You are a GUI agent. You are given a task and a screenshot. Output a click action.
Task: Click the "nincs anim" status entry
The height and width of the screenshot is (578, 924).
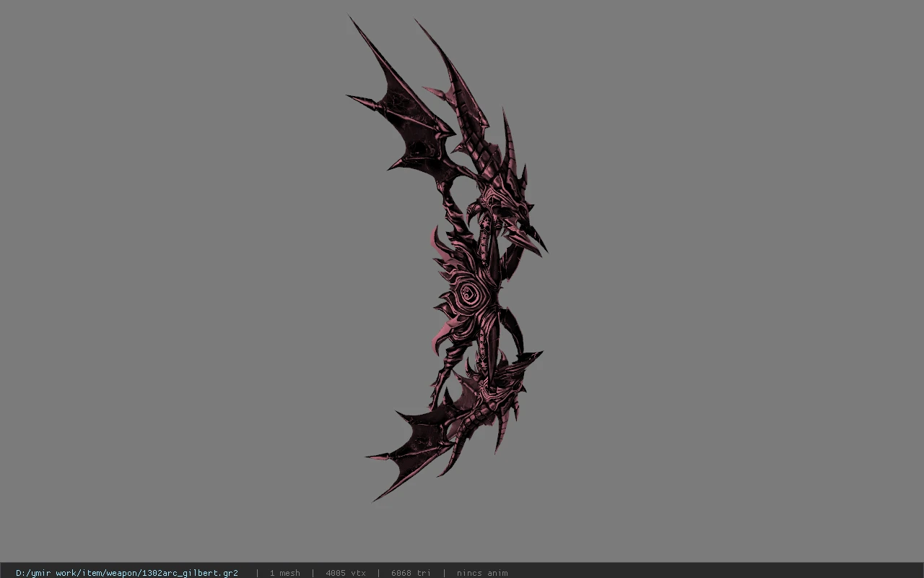click(x=482, y=573)
